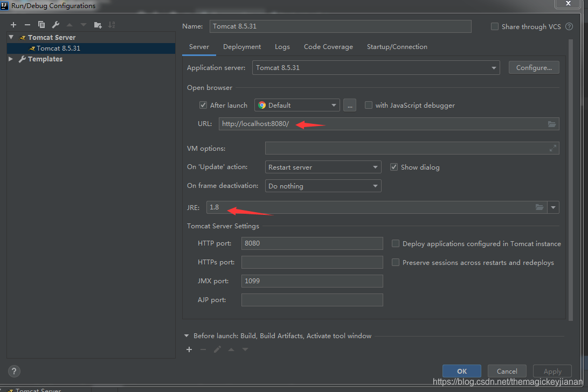The width and height of the screenshot is (588, 392).
Task: Edit Before launch task with the pencil icon
Action: coord(217,349)
